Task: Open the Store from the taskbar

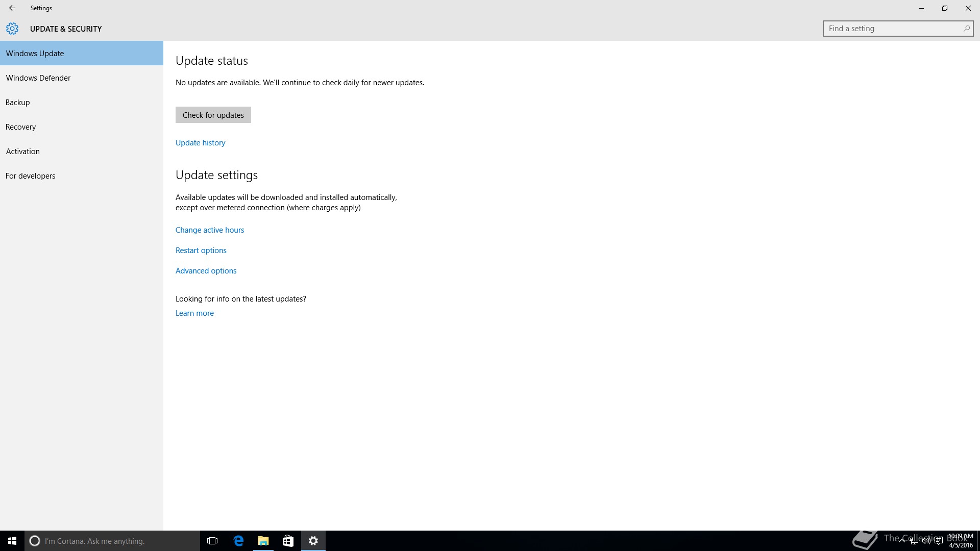Action: [288, 541]
